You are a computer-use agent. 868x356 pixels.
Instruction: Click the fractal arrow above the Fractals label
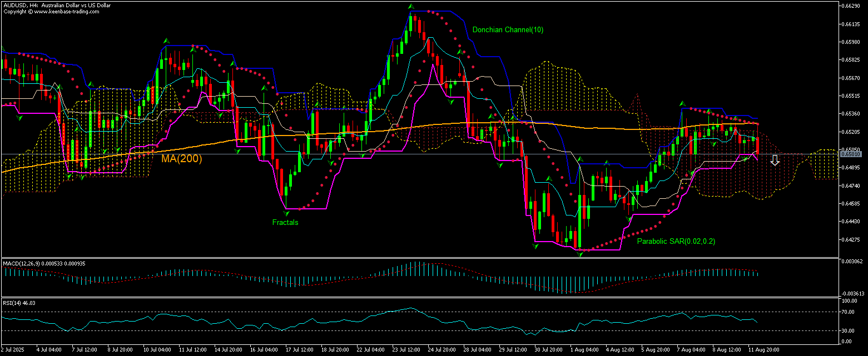tap(286, 212)
